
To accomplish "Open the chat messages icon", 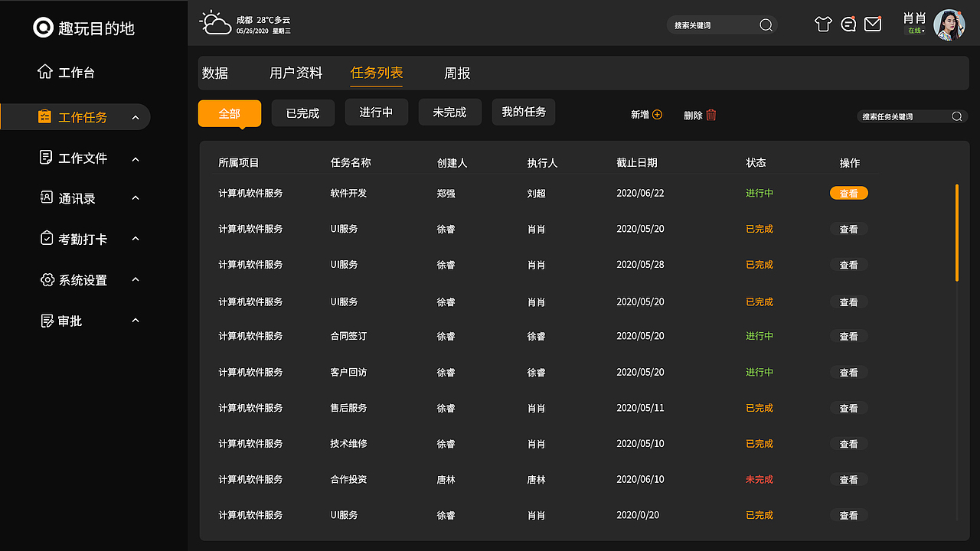I will pos(848,24).
